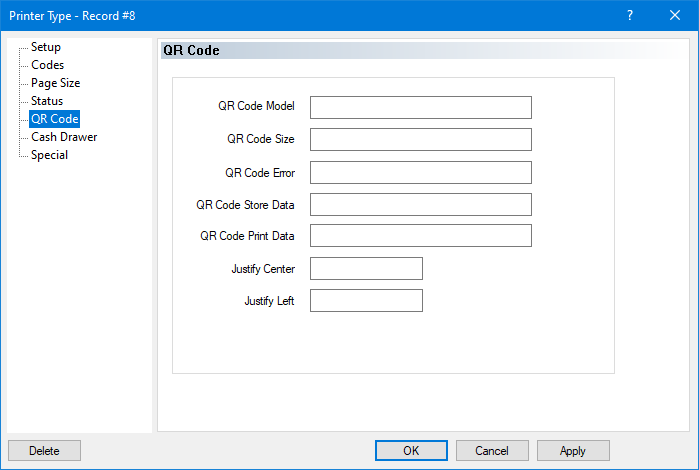Open the help question mark button

[630, 15]
